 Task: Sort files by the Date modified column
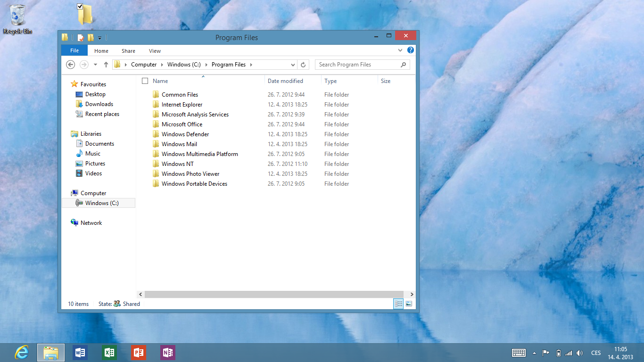click(x=285, y=81)
